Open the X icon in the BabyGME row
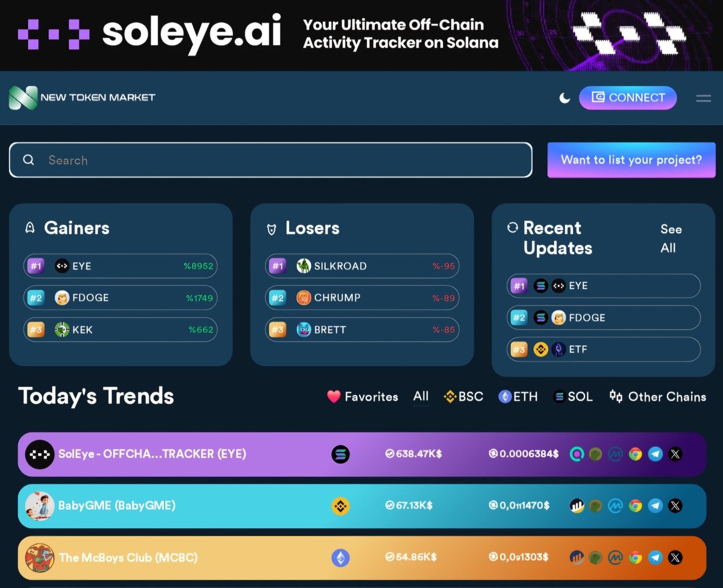The image size is (723, 588). [x=675, y=506]
